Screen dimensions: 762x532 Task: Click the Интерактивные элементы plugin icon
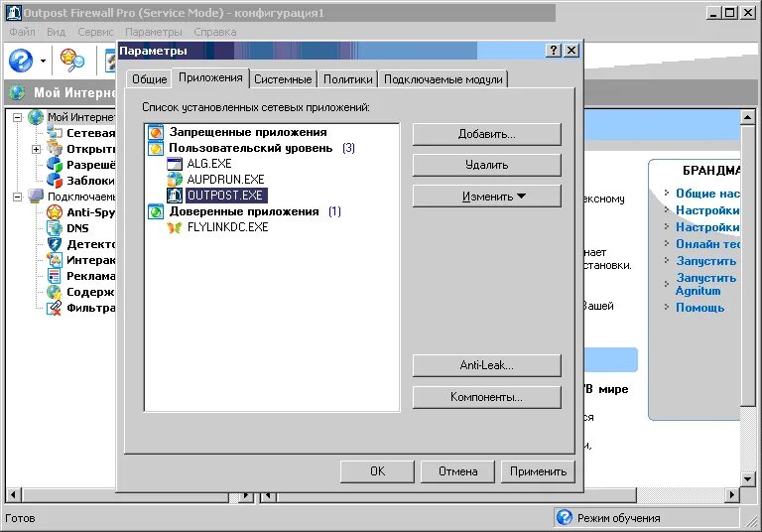click(x=55, y=260)
